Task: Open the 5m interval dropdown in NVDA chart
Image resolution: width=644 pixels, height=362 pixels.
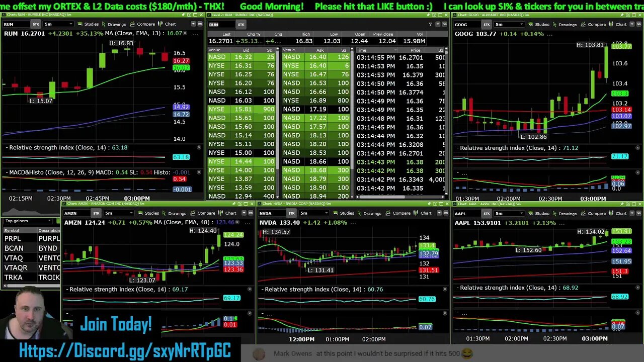Action: coord(313,213)
